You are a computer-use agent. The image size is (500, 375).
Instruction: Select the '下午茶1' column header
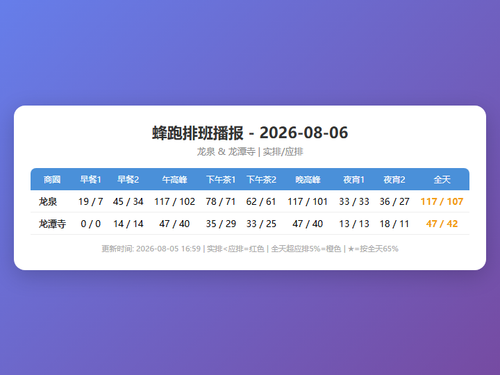(x=221, y=180)
